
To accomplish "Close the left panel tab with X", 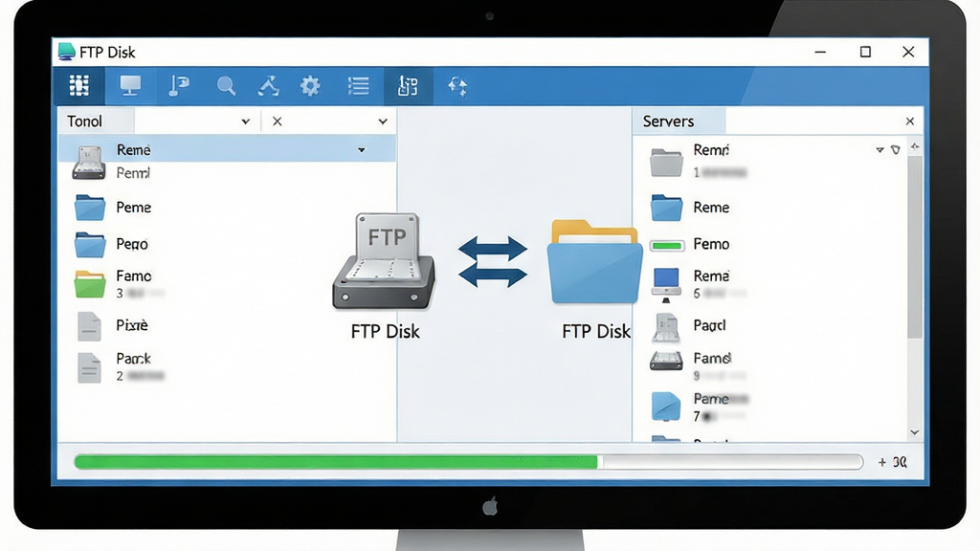I will [277, 121].
